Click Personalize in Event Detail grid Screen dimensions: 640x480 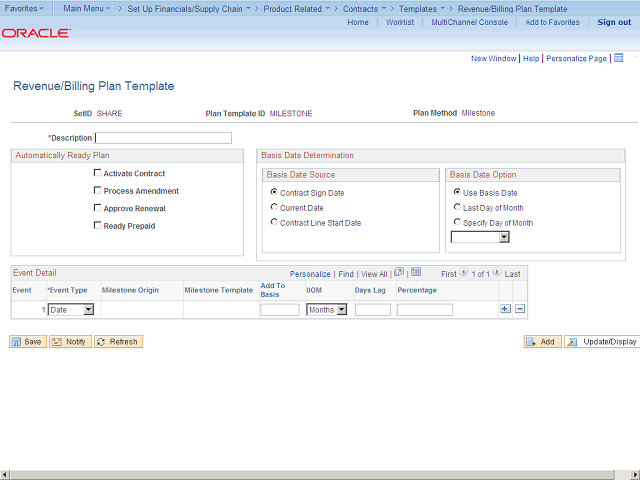click(x=310, y=274)
